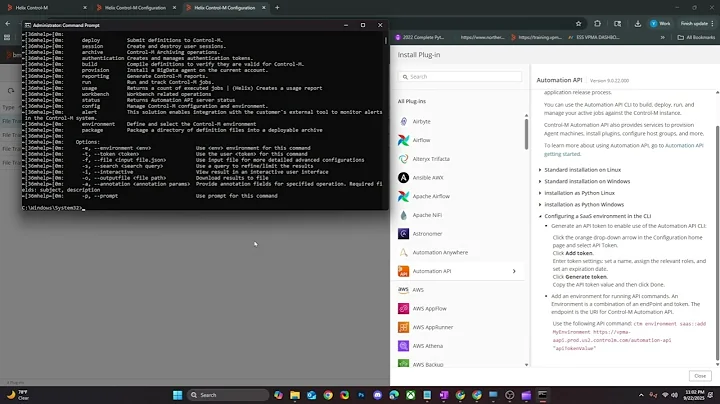Image resolution: width=720 pixels, height=404 pixels.
Task: Choose the Alteryx Trifacta plug-in icon
Action: tap(403, 159)
